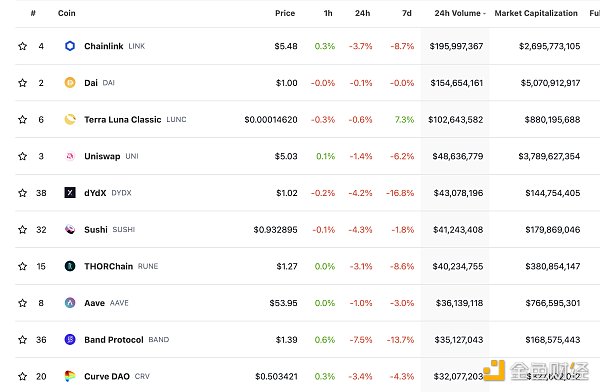Sort by rank number column header
This screenshot has height=392, width=600.
33,13
